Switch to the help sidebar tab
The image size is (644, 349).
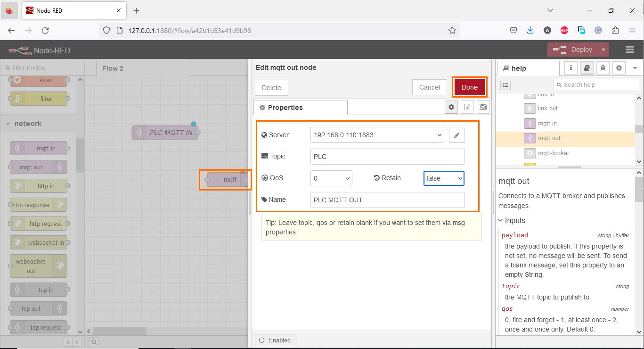(528, 68)
